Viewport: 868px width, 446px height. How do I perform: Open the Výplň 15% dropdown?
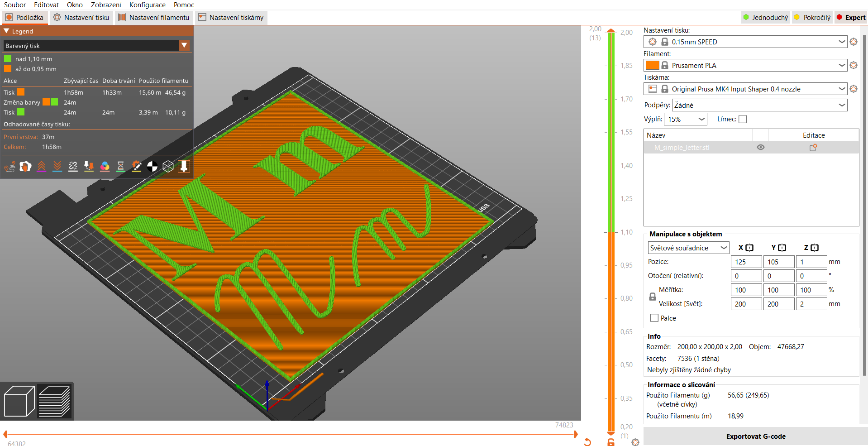[x=685, y=119]
